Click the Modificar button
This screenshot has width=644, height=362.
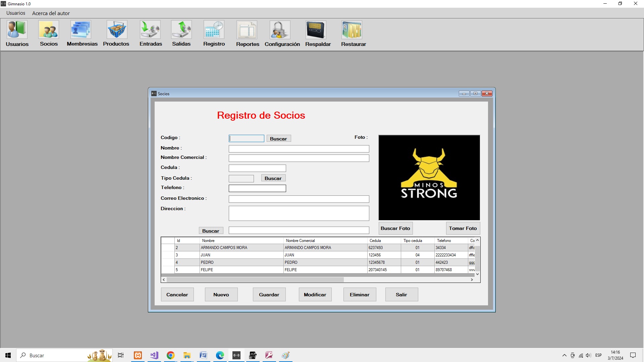(315, 295)
